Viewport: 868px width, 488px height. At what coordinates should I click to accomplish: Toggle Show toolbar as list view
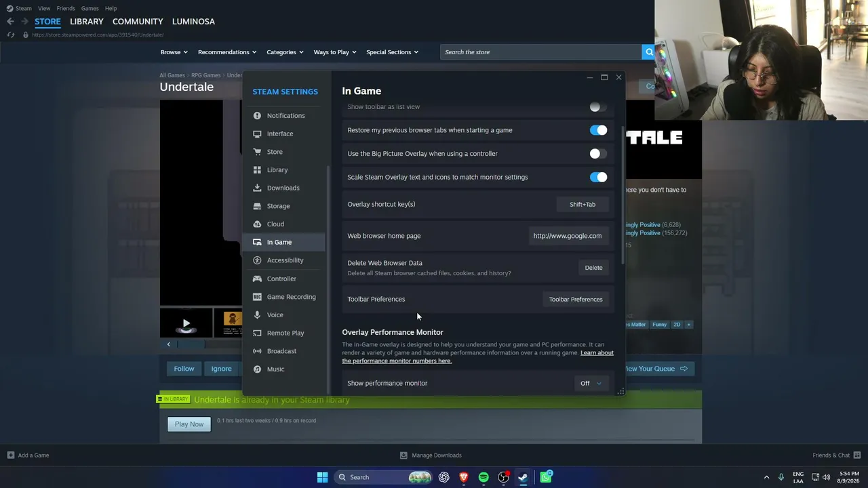pyautogui.click(x=597, y=107)
